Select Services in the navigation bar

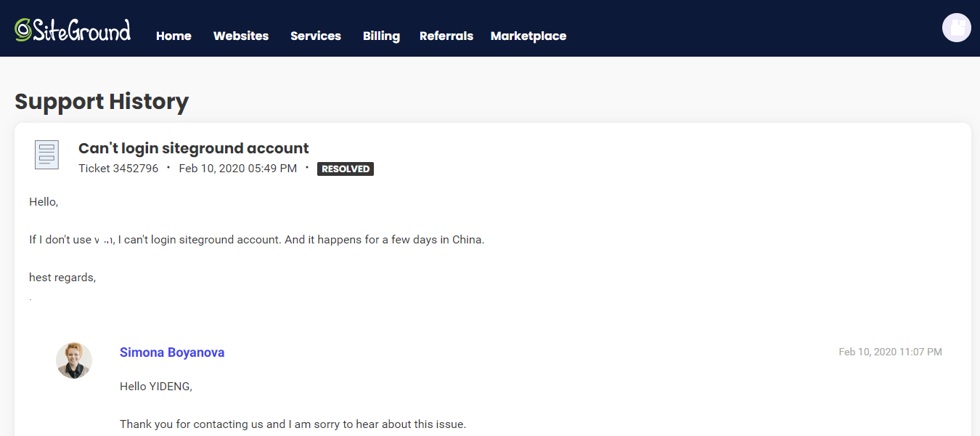pyautogui.click(x=315, y=36)
